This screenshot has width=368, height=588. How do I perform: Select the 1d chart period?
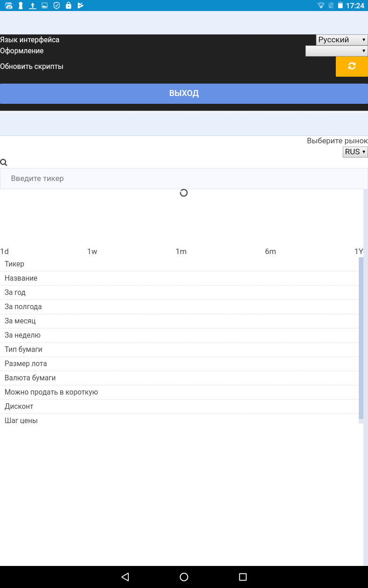[5, 251]
